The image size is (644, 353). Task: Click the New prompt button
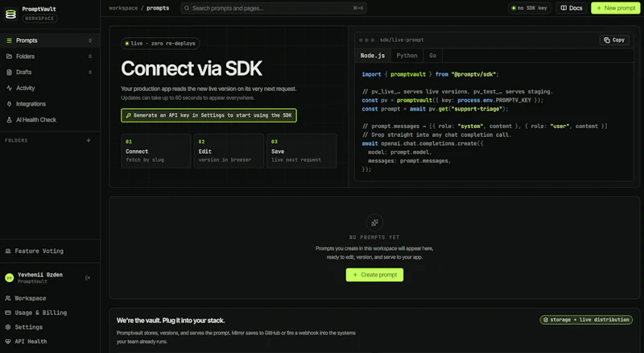coord(616,8)
